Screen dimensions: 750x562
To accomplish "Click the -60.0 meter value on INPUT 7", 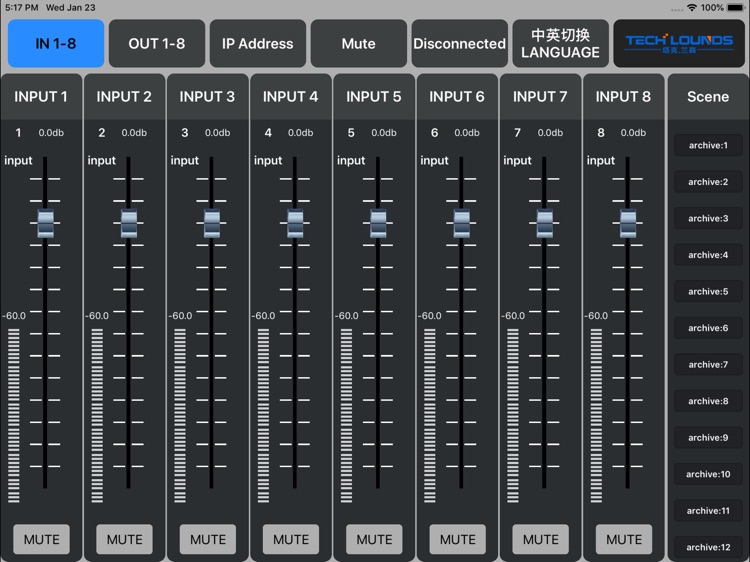I will pyautogui.click(x=513, y=316).
